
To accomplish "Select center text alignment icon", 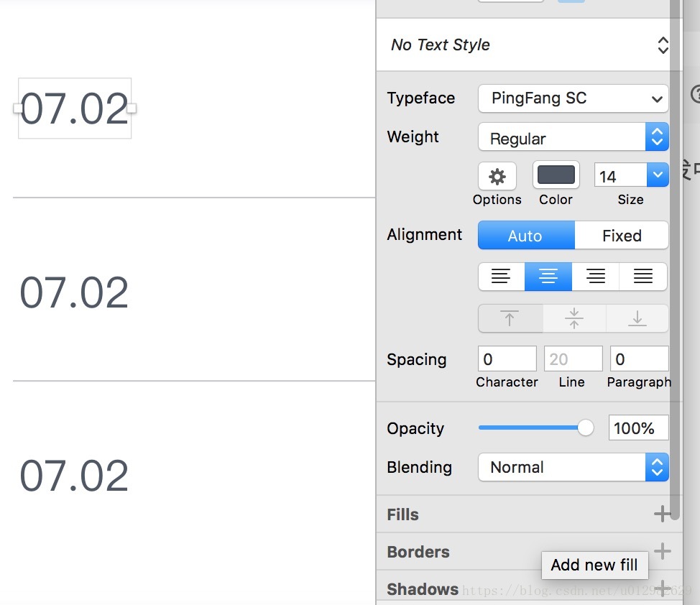I will (548, 277).
